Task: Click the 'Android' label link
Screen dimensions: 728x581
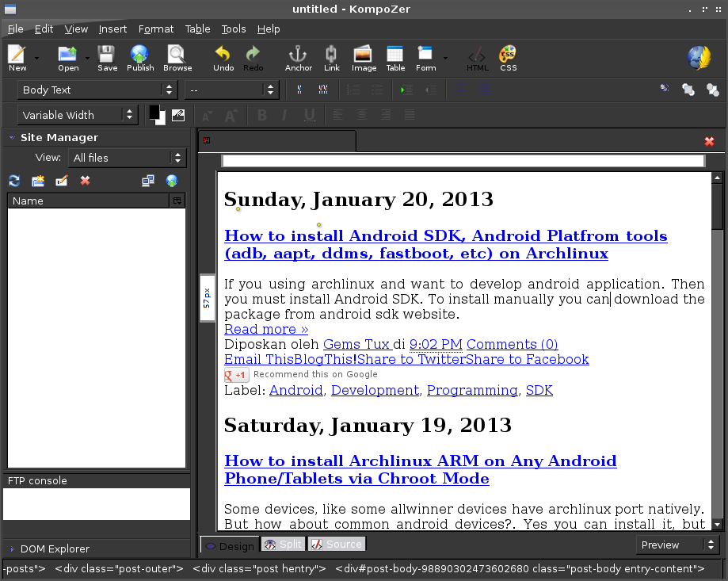Action: click(x=295, y=390)
